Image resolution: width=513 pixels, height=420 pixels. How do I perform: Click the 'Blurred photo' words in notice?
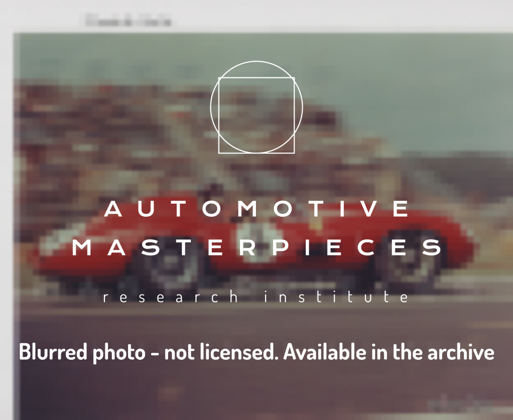pos(82,353)
